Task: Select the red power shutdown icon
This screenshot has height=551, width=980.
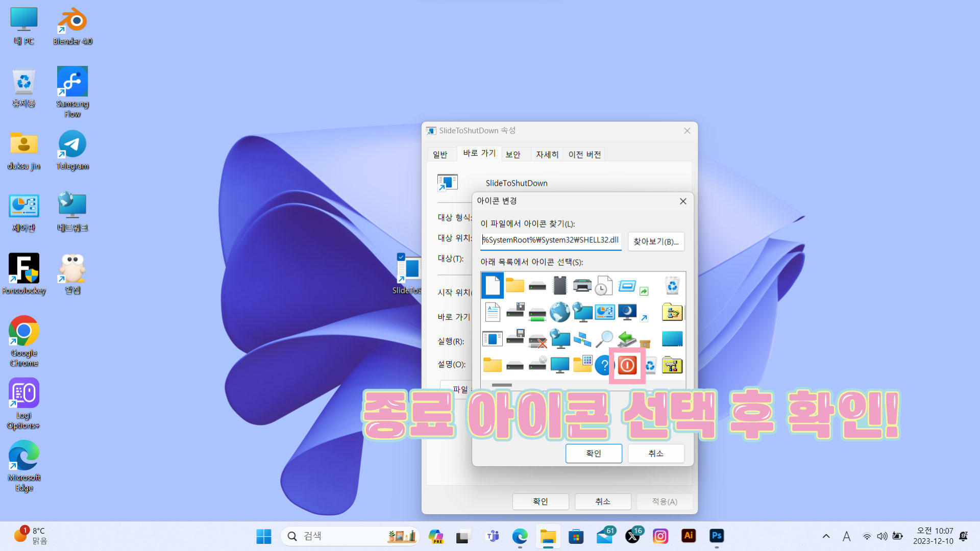Action: pyautogui.click(x=627, y=365)
